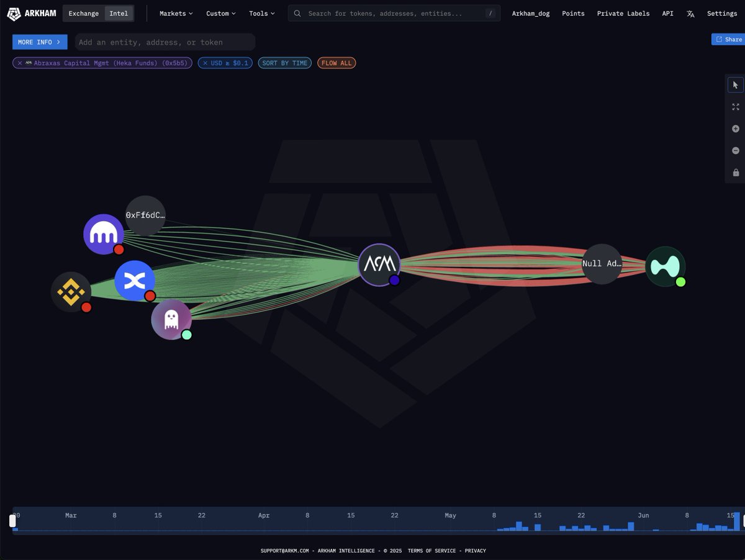Click the lime dot on green wave node
Viewport: 745px width, 560px height.
680,282
